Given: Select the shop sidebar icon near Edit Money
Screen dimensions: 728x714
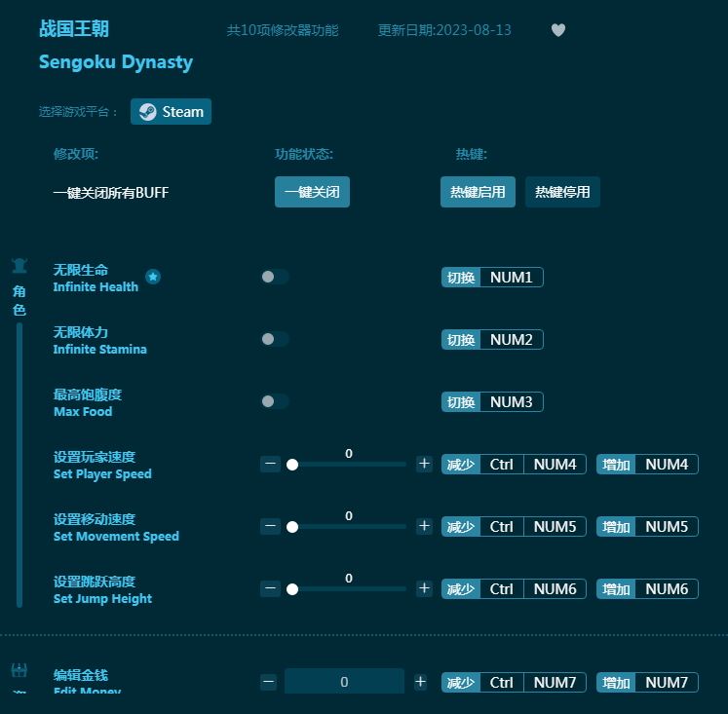Looking at the screenshot, I should pos(19,670).
